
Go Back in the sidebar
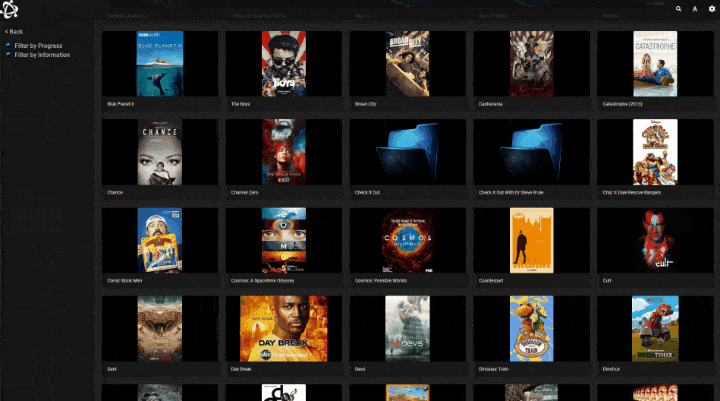click(x=14, y=32)
